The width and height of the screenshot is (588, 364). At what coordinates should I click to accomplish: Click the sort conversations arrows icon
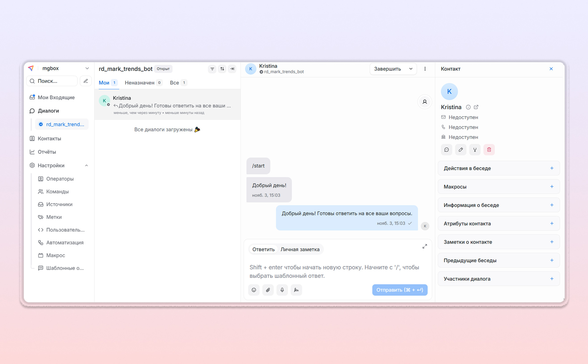222,69
